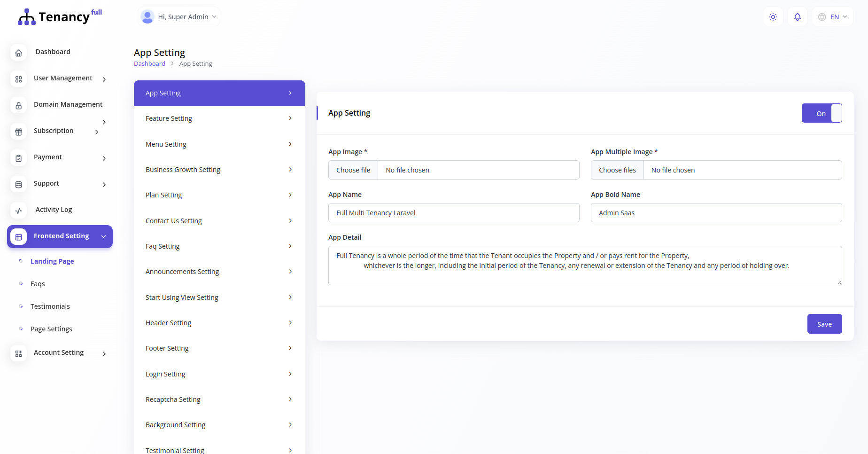Screen dimensions: 868x454
Task: Click the Save button
Action: (x=824, y=324)
